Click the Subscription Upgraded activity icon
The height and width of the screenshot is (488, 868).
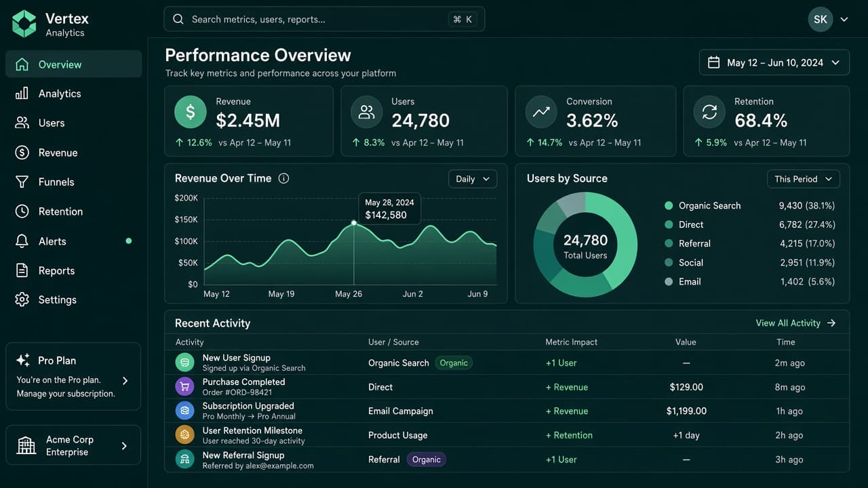point(184,411)
